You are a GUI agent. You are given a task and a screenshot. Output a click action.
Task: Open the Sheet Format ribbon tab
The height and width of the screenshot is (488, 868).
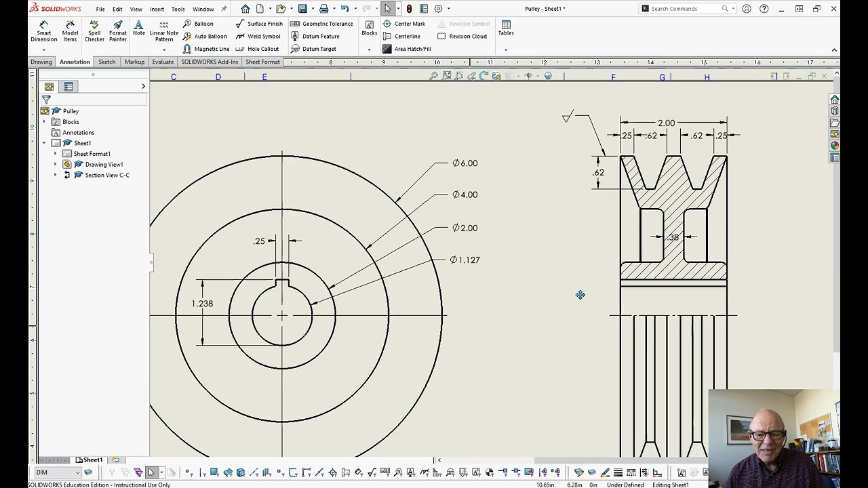[262, 62]
